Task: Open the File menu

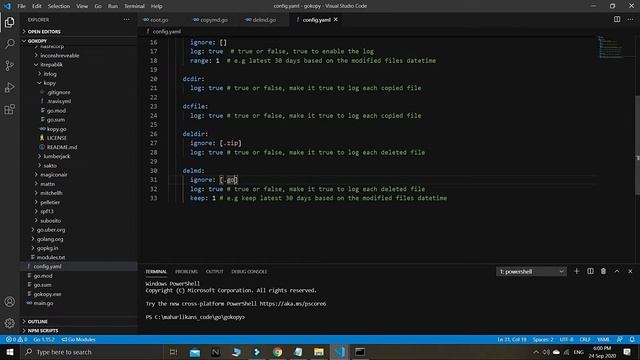Action: [x=22, y=6]
